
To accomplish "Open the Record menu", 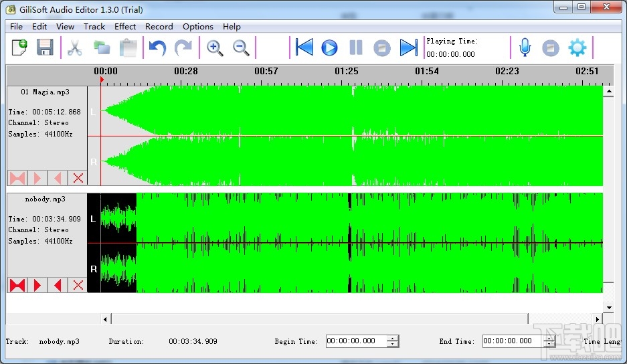I will pyautogui.click(x=159, y=27).
